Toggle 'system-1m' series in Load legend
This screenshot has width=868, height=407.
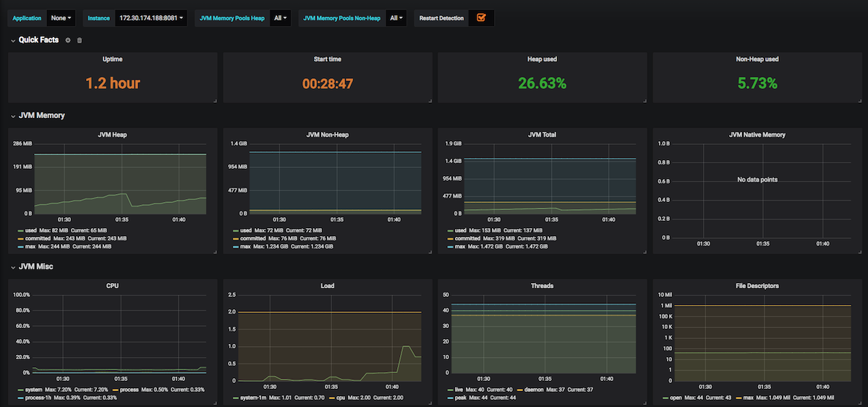(x=252, y=398)
